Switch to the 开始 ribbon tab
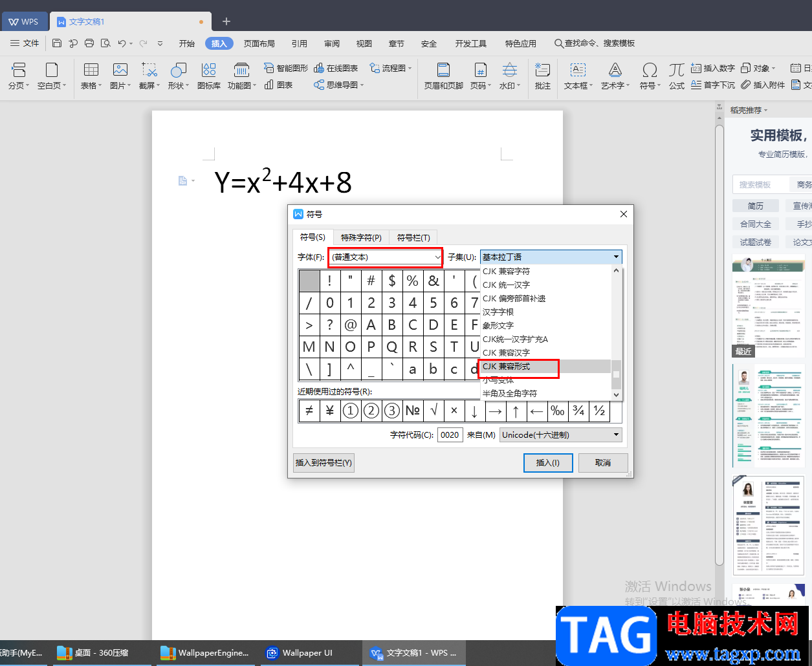The image size is (812, 666). click(187, 43)
